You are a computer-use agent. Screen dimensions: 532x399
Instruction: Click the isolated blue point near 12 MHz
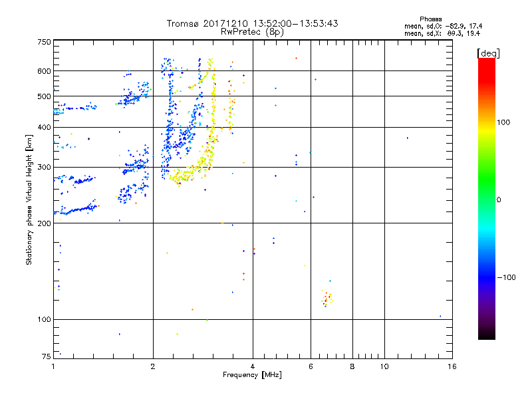408,138
